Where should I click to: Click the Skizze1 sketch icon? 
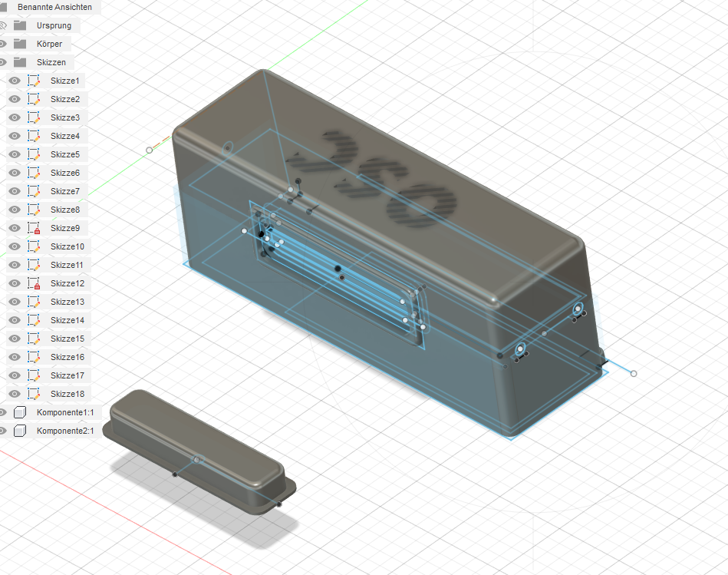click(x=33, y=80)
